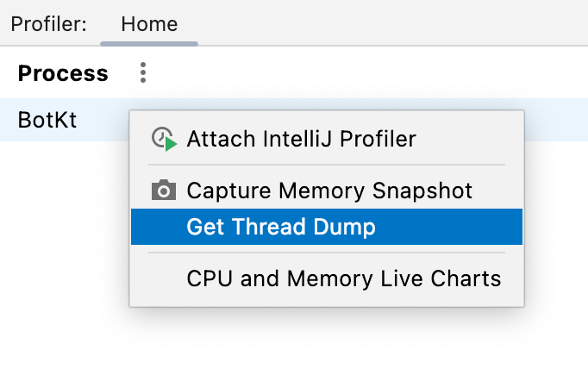Click the blue underline beneath the Home tab

[x=148, y=42]
